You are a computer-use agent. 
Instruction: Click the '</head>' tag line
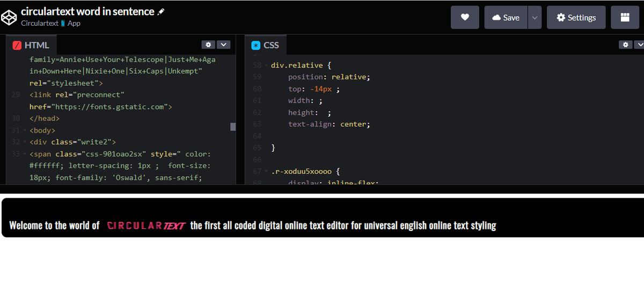(x=45, y=119)
